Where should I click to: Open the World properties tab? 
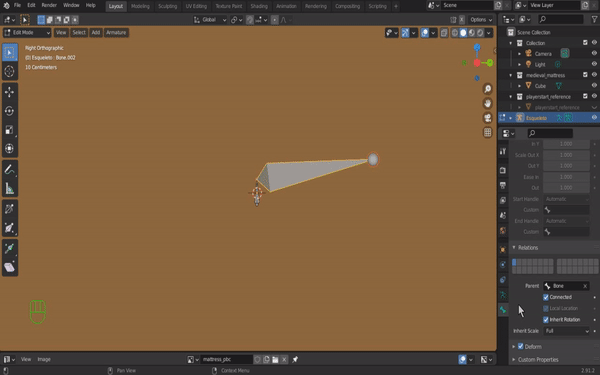click(x=503, y=230)
